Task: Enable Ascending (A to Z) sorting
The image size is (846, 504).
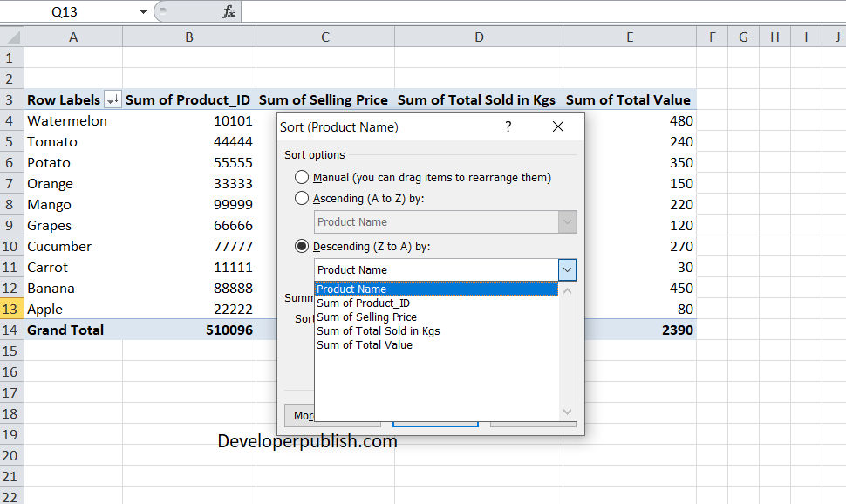Action: (x=301, y=198)
